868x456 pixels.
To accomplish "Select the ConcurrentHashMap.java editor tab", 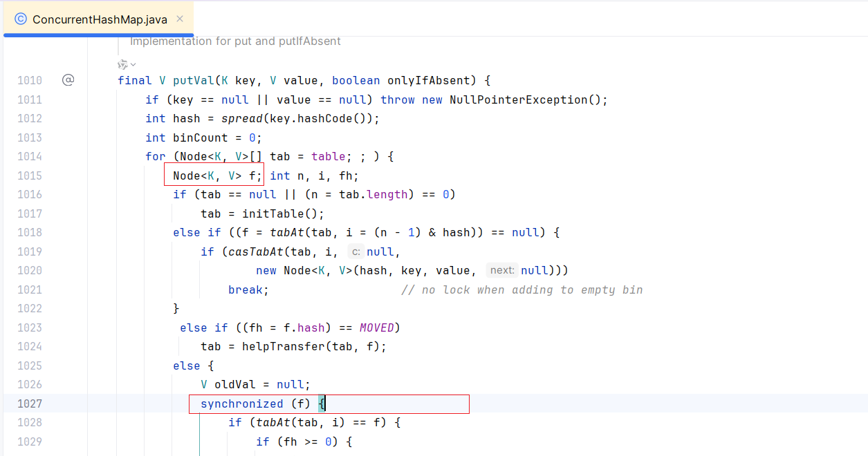I will click(100, 19).
